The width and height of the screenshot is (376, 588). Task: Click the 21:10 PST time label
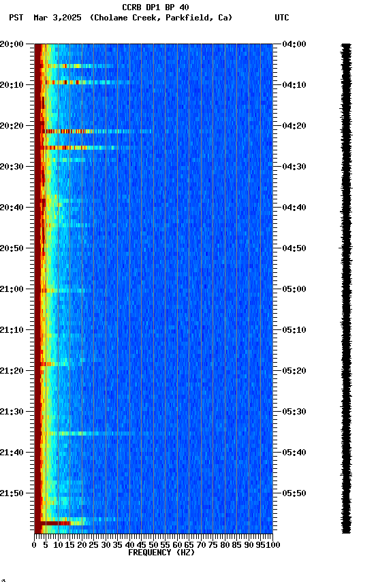click(x=12, y=330)
